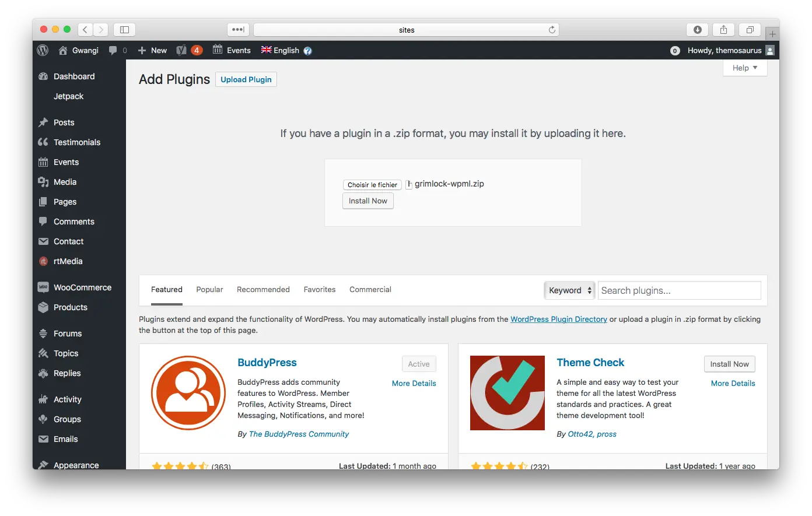Screen dimensions: 812x516
Task: Click the Active button for BuddyPress
Action: click(x=419, y=364)
